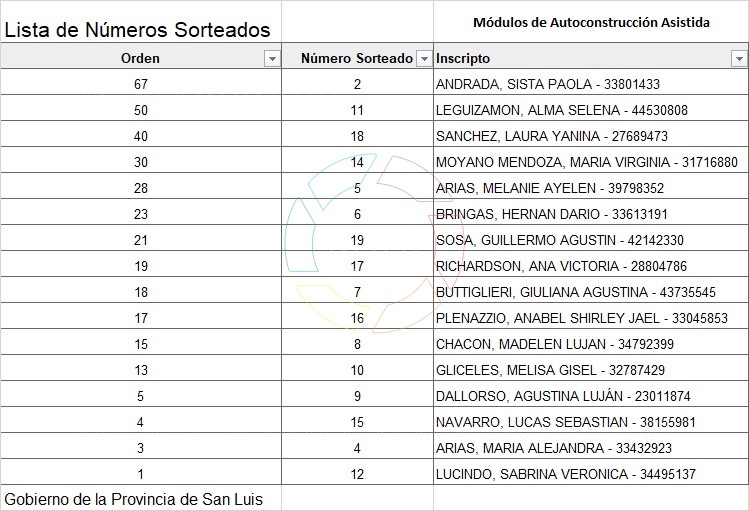Click the Orden cell with value 67
The height and width of the screenshot is (511, 749).
(x=140, y=85)
